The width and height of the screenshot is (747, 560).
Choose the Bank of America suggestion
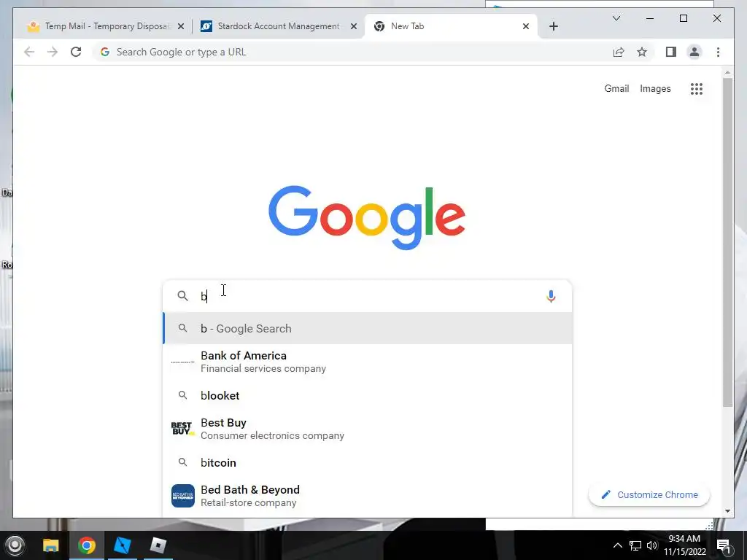pyautogui.click(x=367, y=362)
